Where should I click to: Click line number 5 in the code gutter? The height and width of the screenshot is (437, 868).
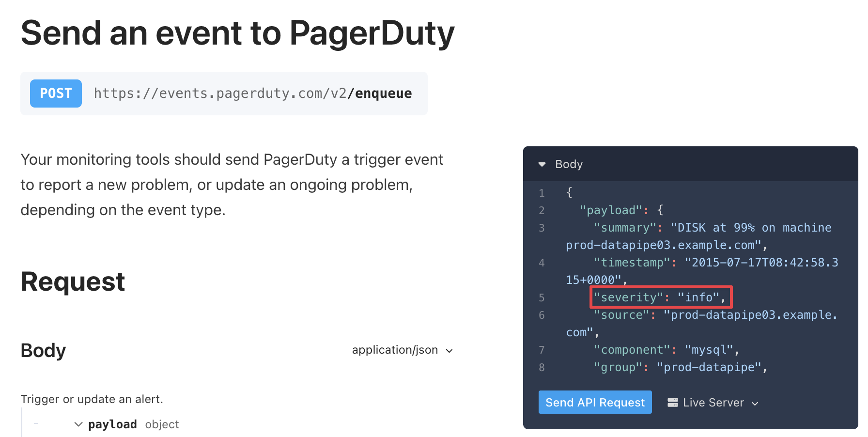click(542, 297)
